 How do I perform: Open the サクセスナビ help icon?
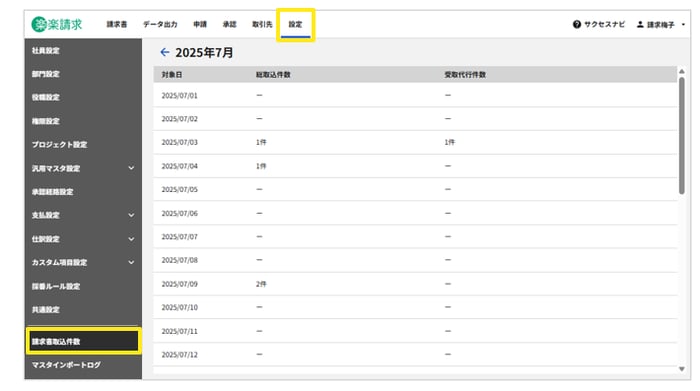click(577, 24)
